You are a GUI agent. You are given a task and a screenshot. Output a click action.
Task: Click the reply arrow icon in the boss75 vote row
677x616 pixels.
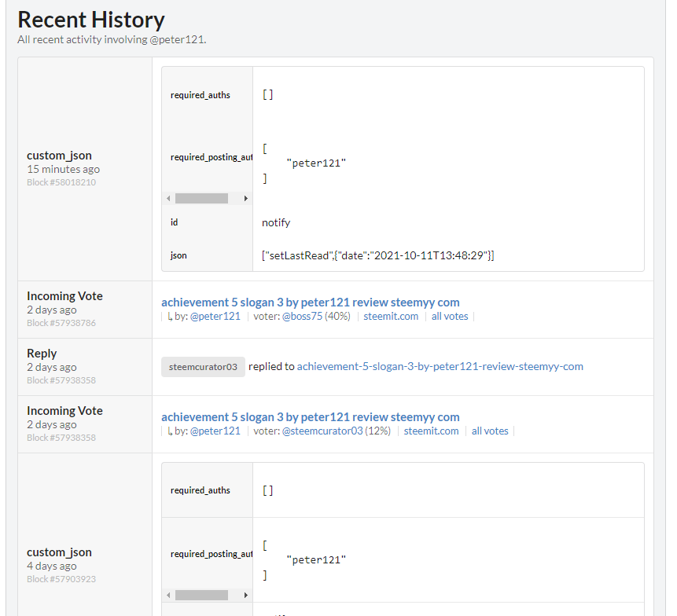169,317
